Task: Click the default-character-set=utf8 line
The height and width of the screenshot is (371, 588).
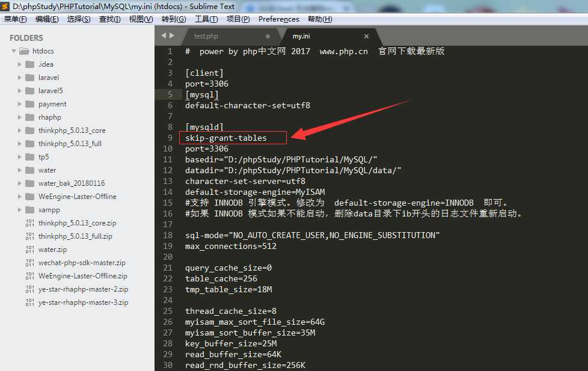Action: tap(248, 105)
